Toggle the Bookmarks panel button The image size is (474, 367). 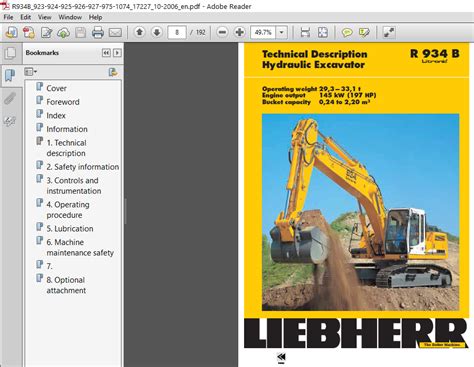click(x=10, y=76)
